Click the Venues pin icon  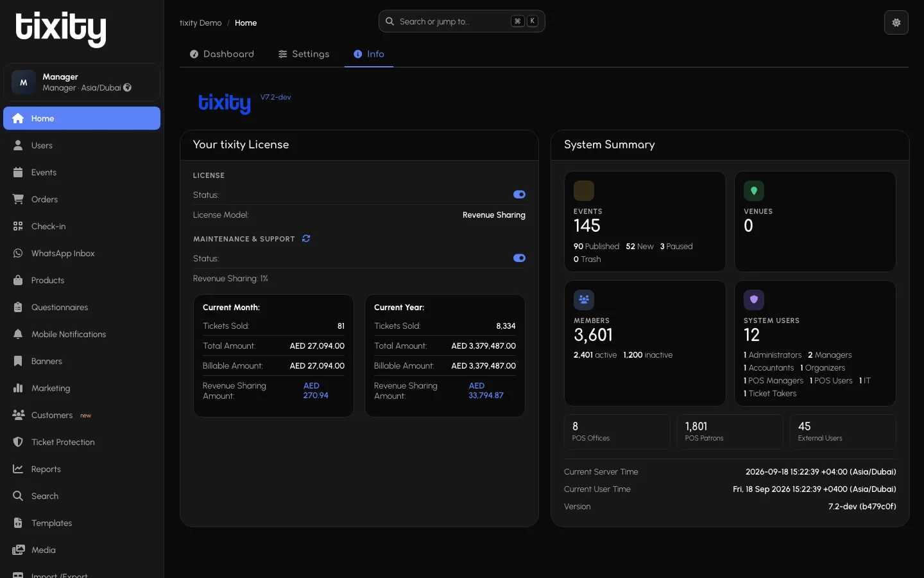(754, 191)
